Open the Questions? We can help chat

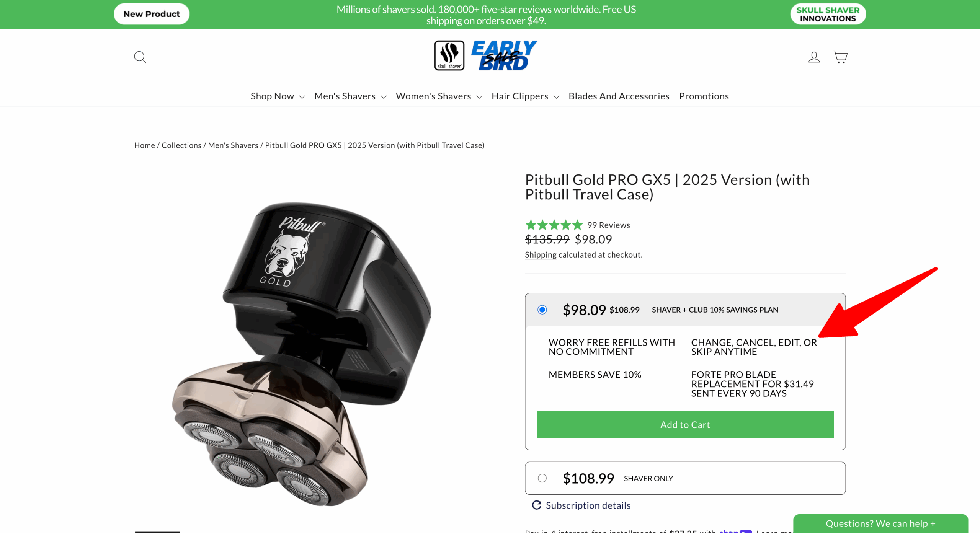880,523
